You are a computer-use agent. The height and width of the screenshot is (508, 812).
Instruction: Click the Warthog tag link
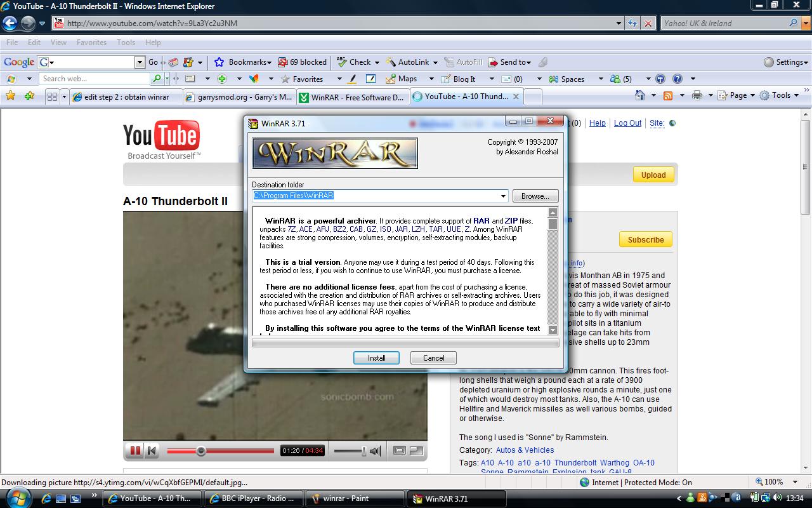615,463
